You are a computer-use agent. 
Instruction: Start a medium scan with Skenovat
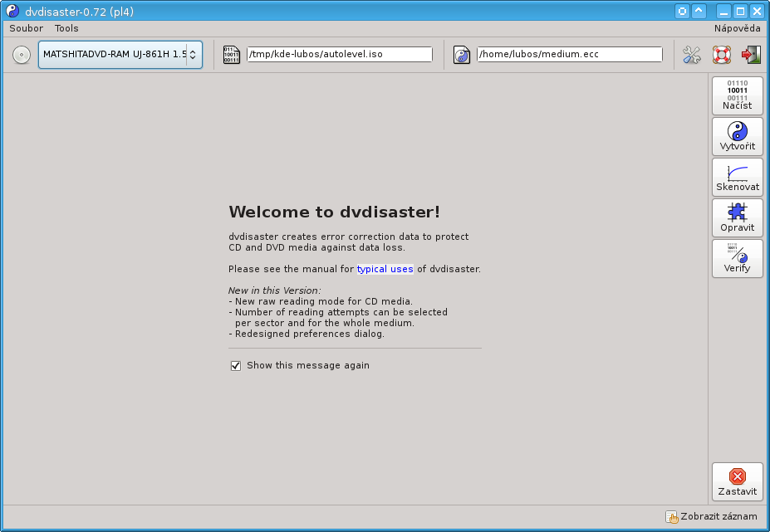(737, 177)
